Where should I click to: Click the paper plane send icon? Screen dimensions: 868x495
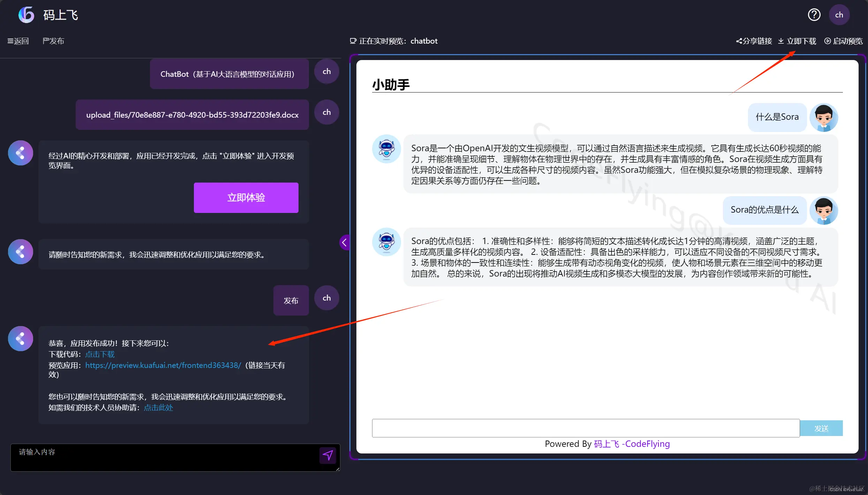click(327, 455)
